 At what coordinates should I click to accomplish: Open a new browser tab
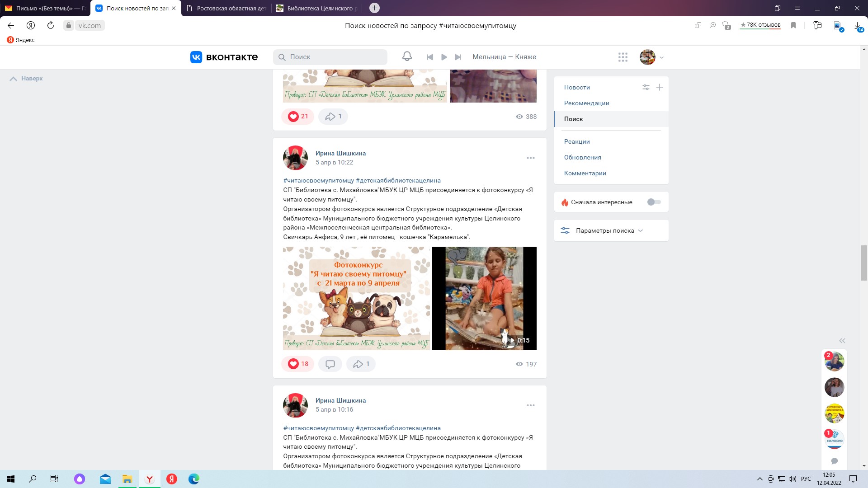pos(374,8)
